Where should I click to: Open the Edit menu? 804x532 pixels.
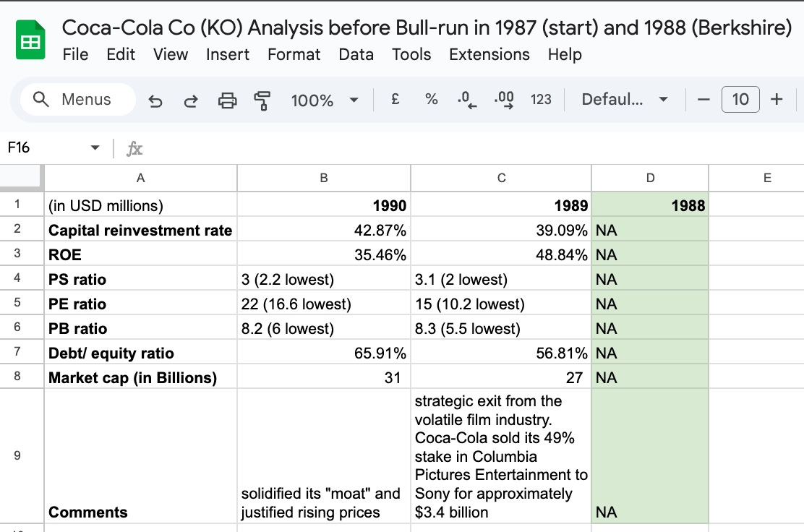point(121,54)
